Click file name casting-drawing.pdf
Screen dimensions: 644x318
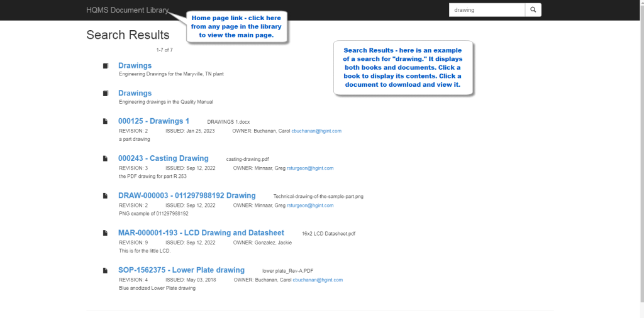click(x=247, y=159)
